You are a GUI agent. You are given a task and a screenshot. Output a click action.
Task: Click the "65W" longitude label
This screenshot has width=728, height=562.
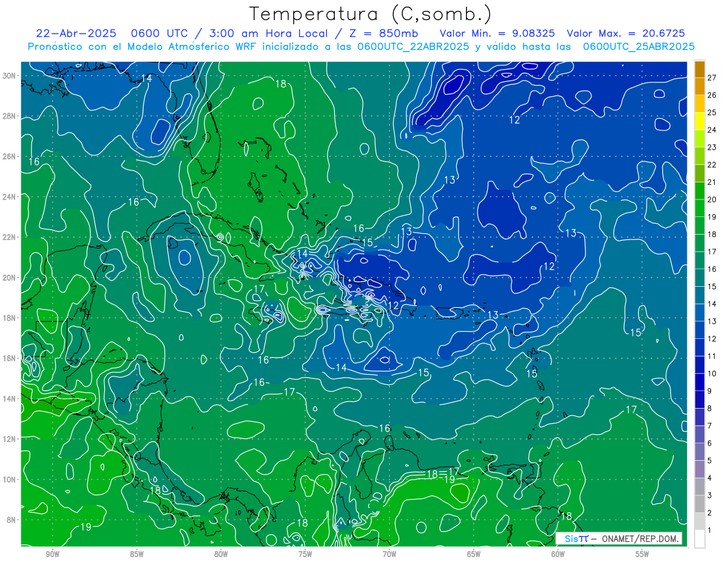[x=474, y=554]
